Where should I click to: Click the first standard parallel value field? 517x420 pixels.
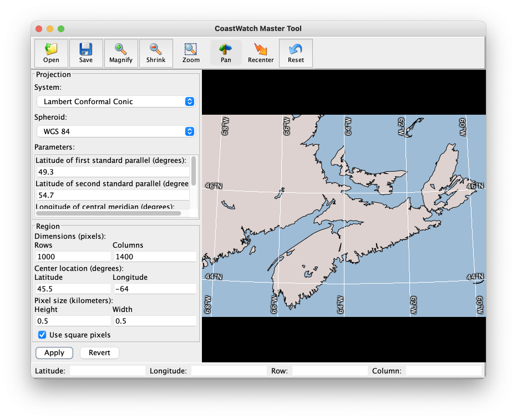(x=112, y=172)
